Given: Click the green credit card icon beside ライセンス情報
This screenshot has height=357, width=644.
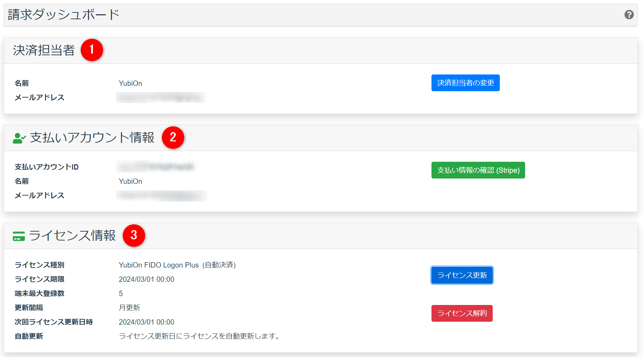Looking at the screenshot, I should (19, 236).
